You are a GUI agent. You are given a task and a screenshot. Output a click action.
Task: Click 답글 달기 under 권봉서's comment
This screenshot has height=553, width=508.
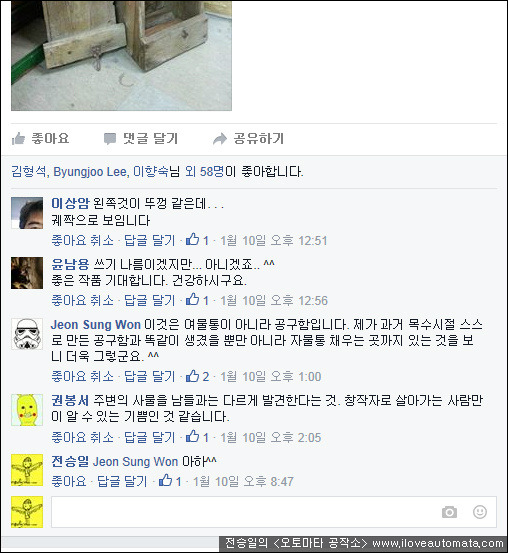[x=150, y=437]
